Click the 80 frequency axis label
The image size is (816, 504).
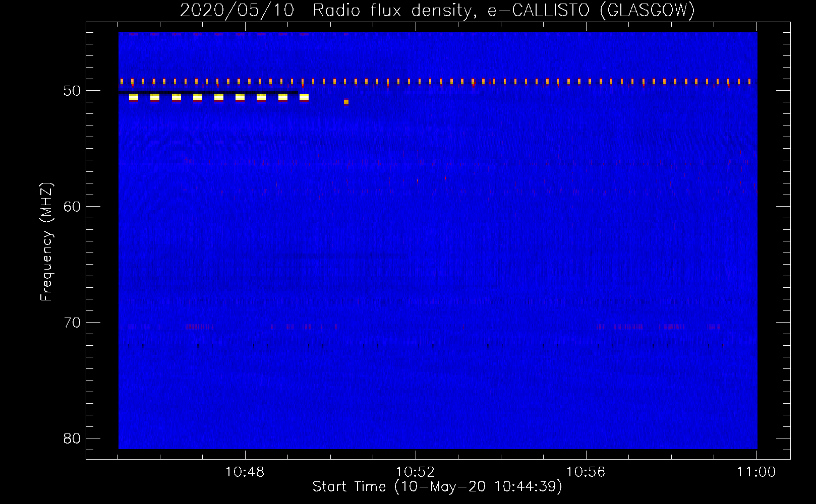point(72,438)
